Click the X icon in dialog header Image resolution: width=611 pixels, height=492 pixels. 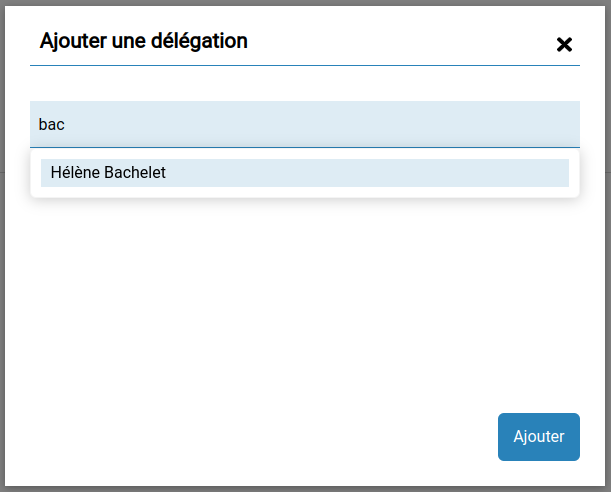point(564,44)
